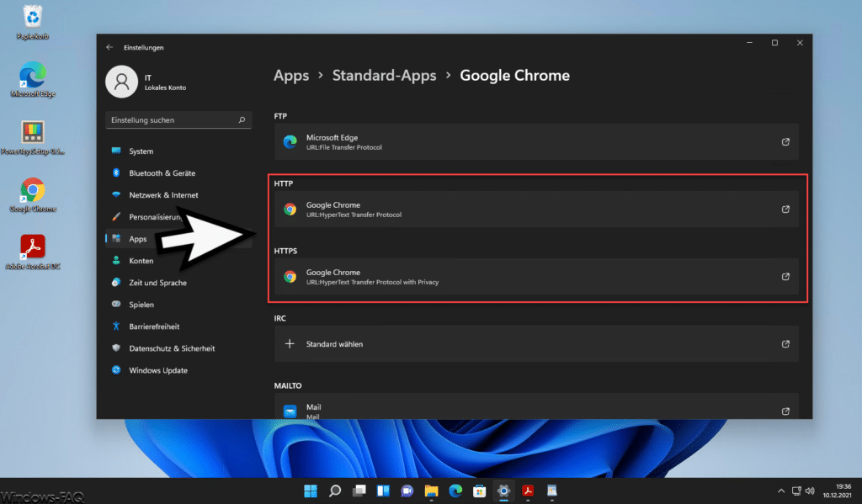Image resolution: width=862 pixels, height=504 pixels.
Task: Click Mail icon in MAILTO row
Action: (290, 411)
